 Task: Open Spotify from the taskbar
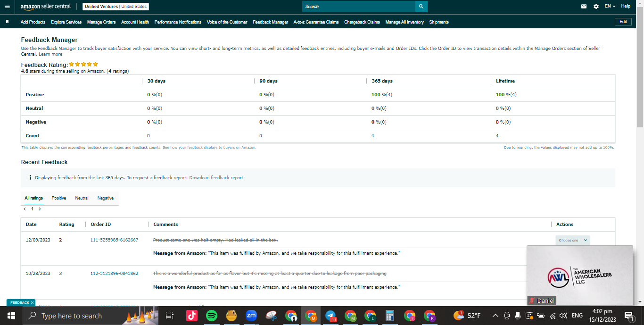pyautogui.click(x=212, y=316)
